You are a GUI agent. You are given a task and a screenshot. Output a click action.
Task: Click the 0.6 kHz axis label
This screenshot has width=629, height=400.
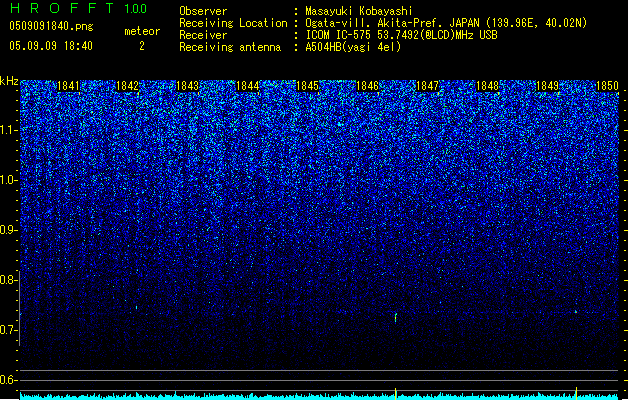tap(9, 380)
